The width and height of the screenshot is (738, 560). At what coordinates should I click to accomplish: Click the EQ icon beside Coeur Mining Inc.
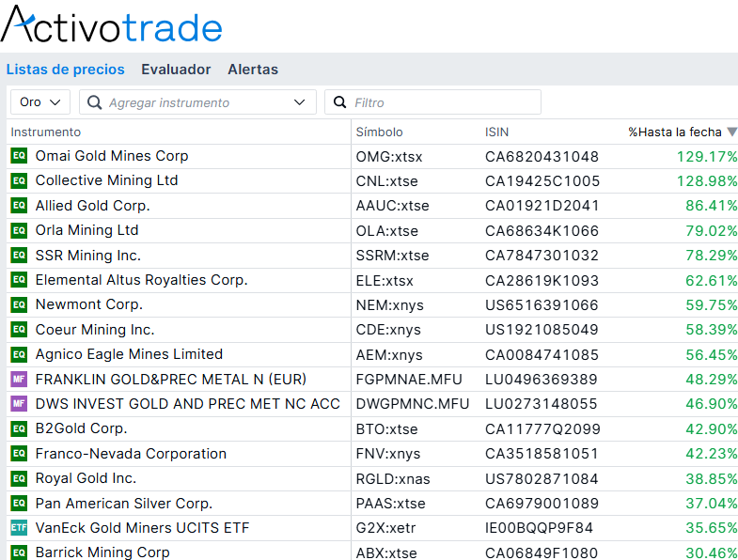click(x=19, y=330)
